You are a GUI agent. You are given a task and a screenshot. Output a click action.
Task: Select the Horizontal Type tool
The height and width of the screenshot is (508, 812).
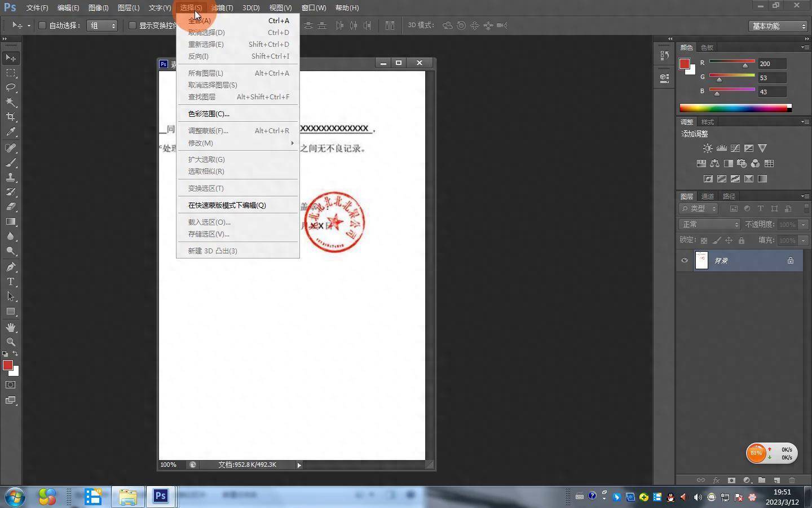tap(11, 282)
